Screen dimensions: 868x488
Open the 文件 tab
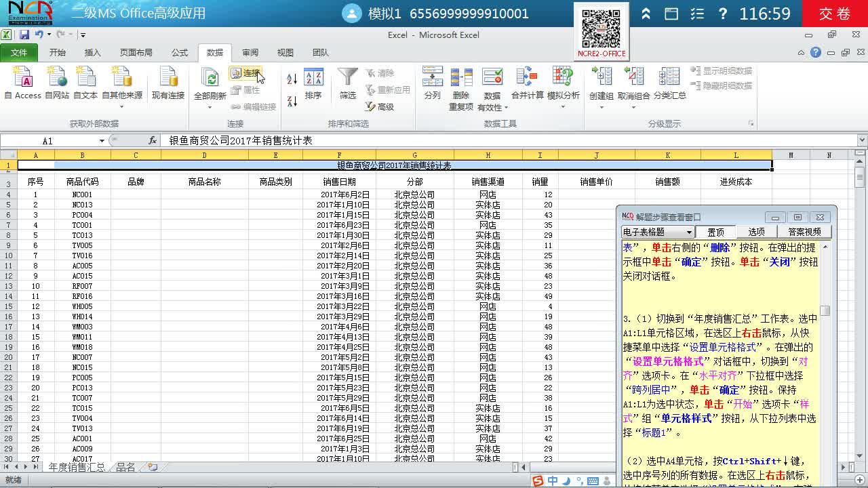coord(19,52)
